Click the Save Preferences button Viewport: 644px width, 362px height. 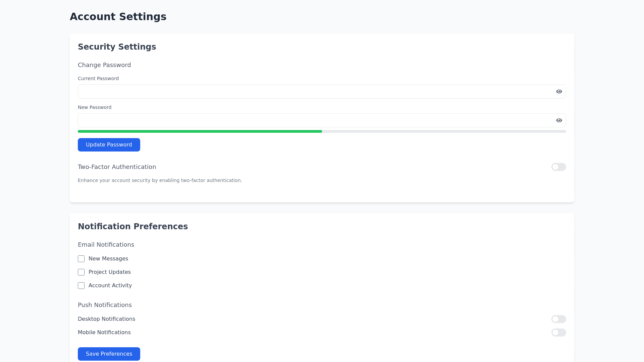[x=109, y=354]
